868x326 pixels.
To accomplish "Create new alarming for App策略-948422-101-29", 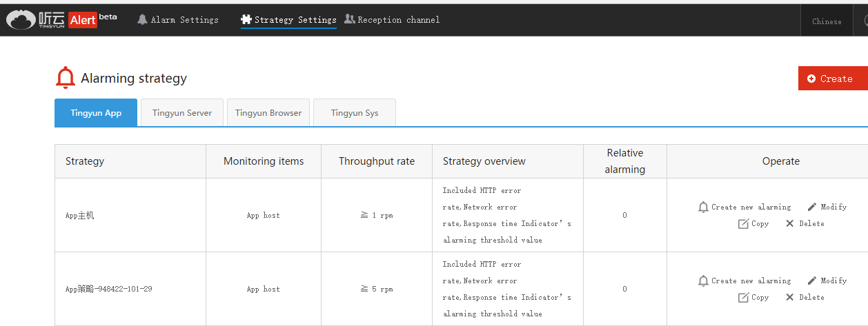I will [744, 281].
